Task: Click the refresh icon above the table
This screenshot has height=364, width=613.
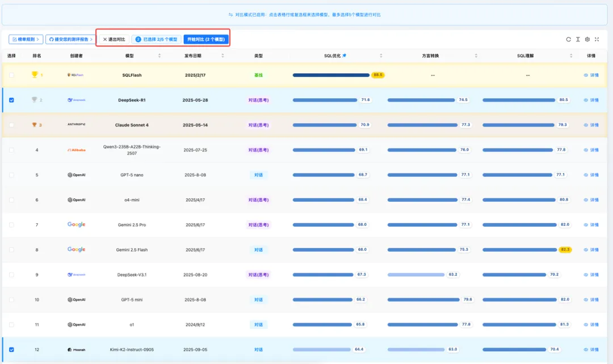Action: pyautogui.click(x=568, y=39)
